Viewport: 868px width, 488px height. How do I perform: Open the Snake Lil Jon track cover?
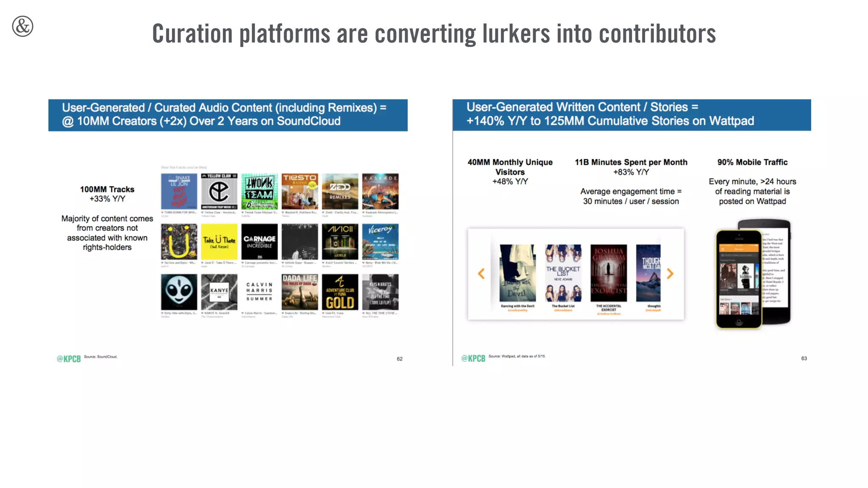coord(179,191)
